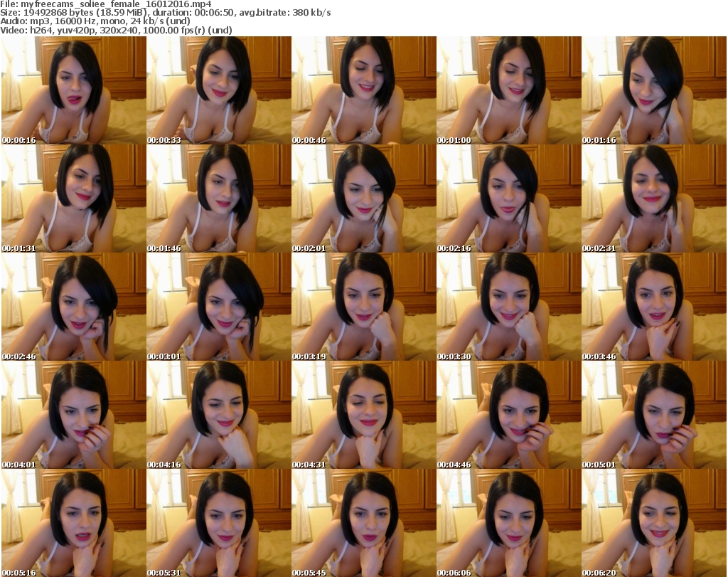Select the thumbnail timestamped 00:06:06
Viewport: 728px width, 577px height.
point(509,523)
